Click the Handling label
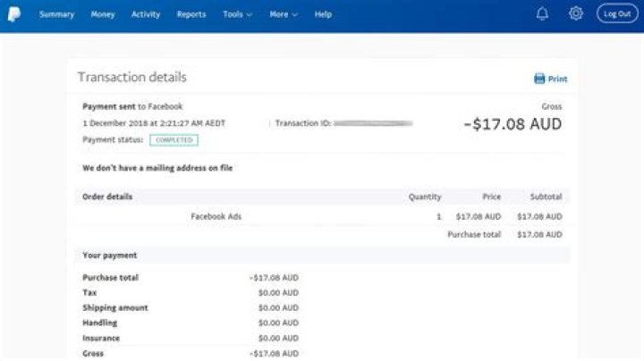Image resolution: width=644 pixels, height=361 pixels. [100, 323]
